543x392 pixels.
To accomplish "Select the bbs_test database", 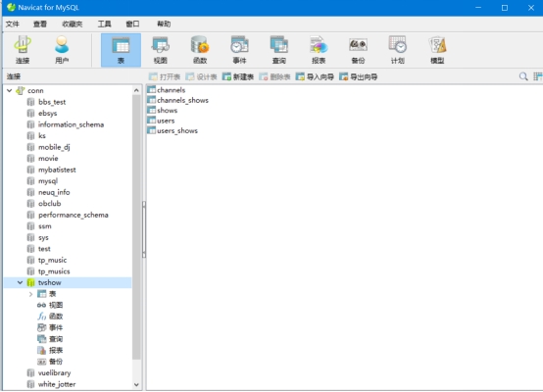I will point(52,102).
